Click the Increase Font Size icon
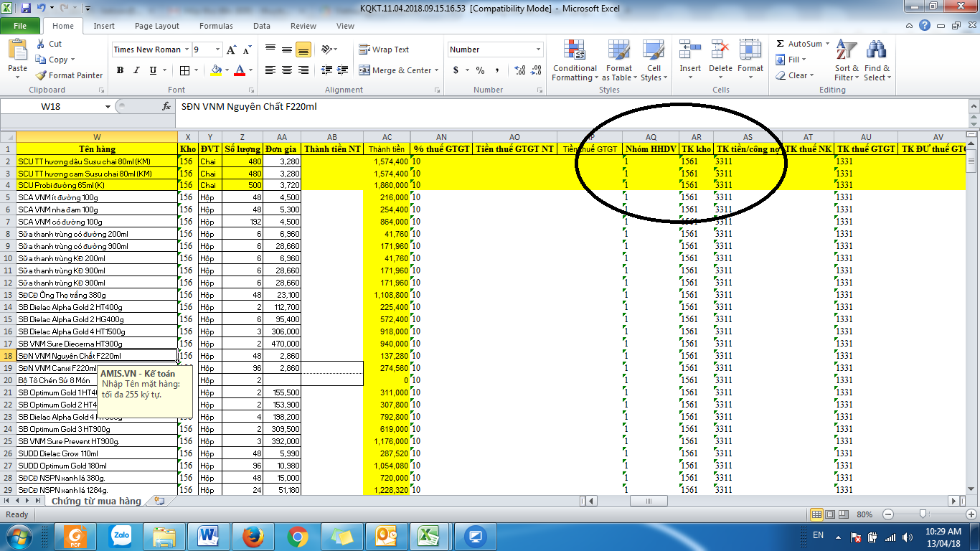This screenshot has width=980, height=551. point(231,50)
